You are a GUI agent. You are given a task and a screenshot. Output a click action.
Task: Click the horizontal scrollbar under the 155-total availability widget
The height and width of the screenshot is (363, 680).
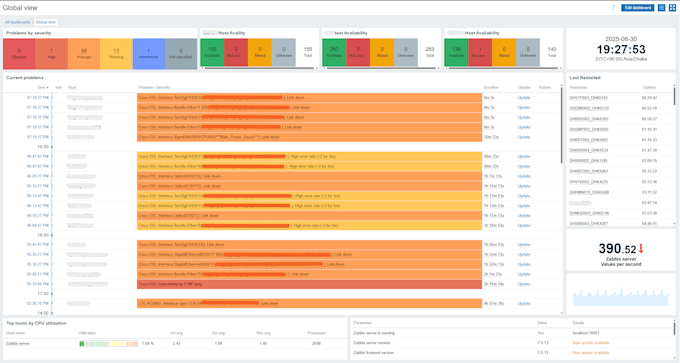[x=259, y=68]
